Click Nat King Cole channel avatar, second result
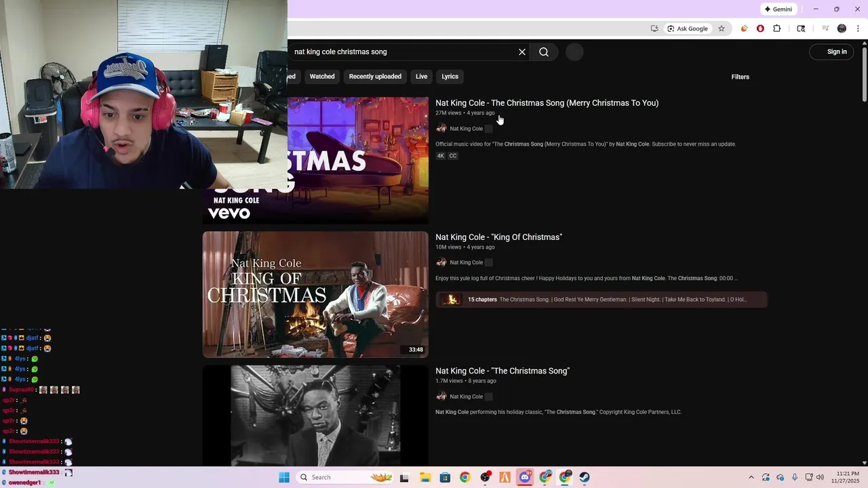 (441, 262)
